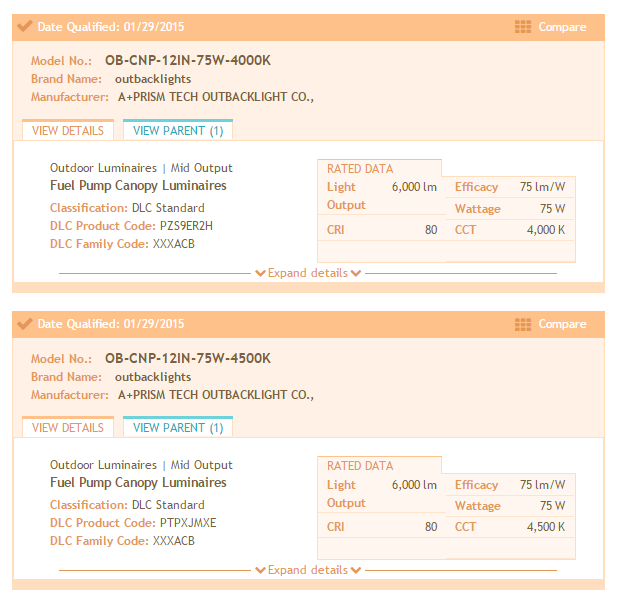Select model number OB-CNP-12IN-75W-4000K title
This screenshot has width=623, height=599.
[x=188, y=60]
